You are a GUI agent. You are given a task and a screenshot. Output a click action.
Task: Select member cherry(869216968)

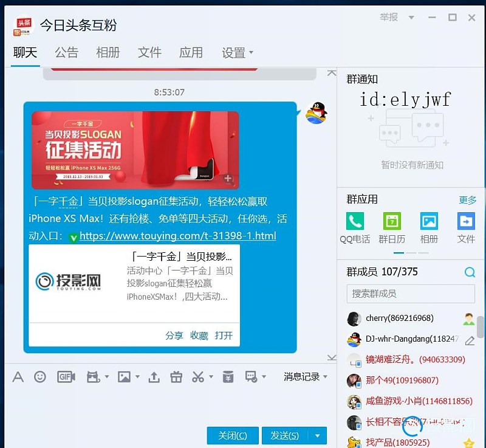click(x=411, y=319)
